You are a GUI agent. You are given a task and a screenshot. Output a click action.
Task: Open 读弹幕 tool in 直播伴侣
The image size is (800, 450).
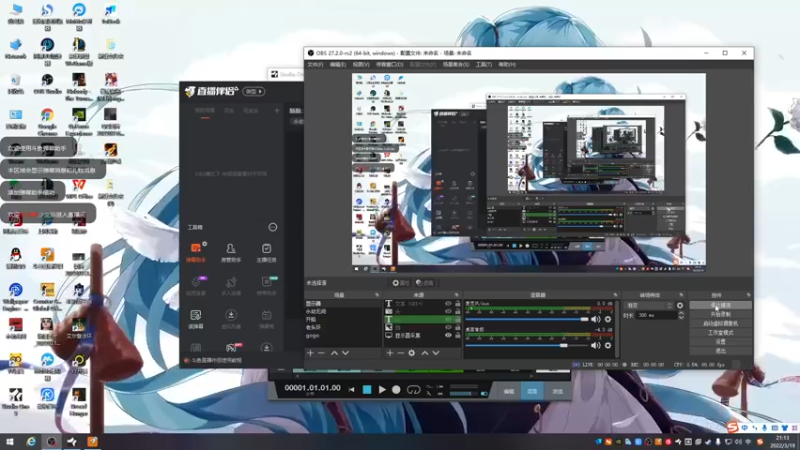pyautogui.click(x=196, y=319)
